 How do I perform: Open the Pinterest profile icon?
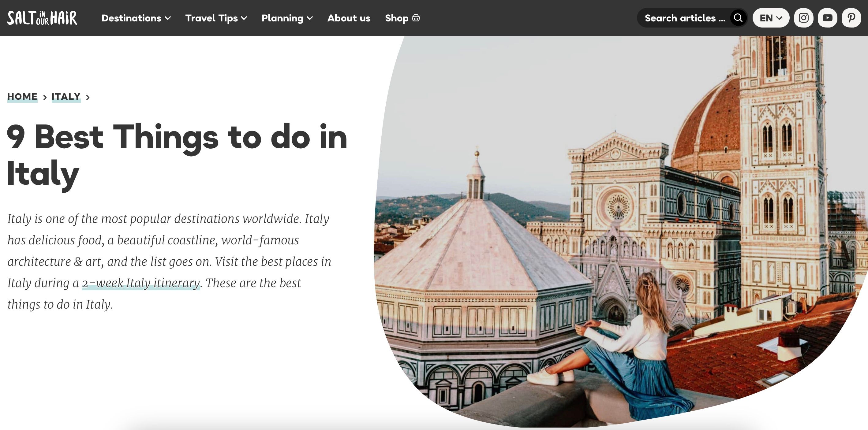(851, 18)
